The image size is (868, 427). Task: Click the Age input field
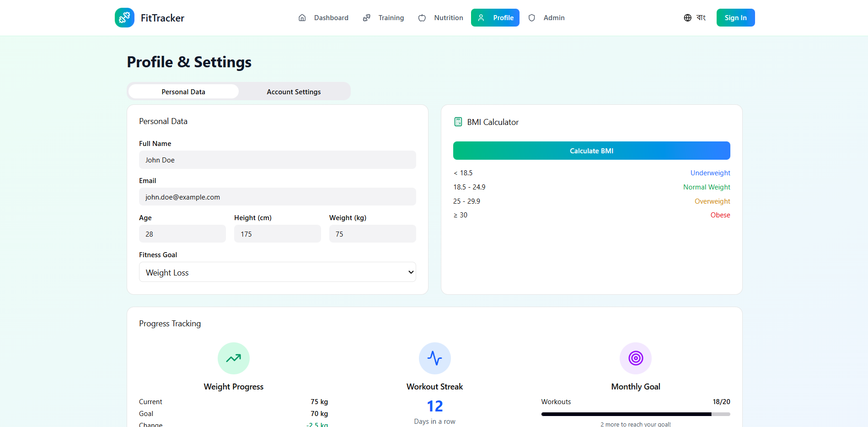182,233
